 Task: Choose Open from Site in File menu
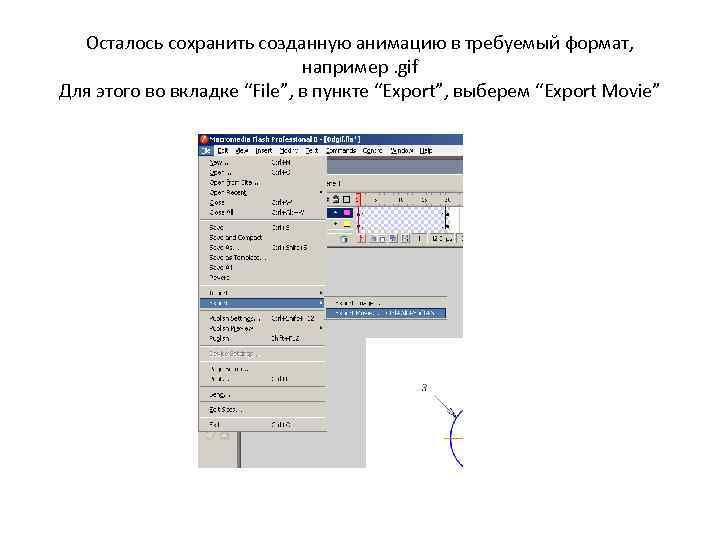(x=263, y=183)
